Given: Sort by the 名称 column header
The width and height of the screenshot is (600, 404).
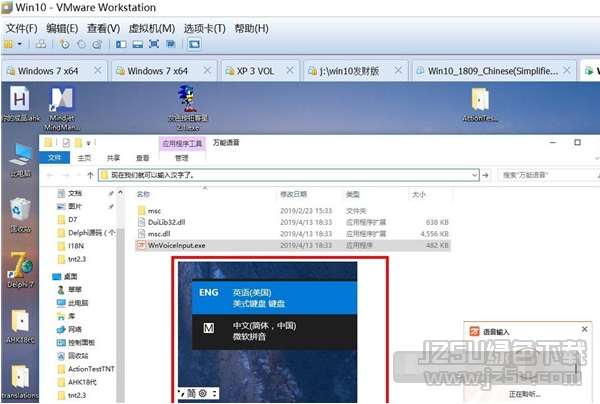Looking at the screenshot, I should (143, 194).
